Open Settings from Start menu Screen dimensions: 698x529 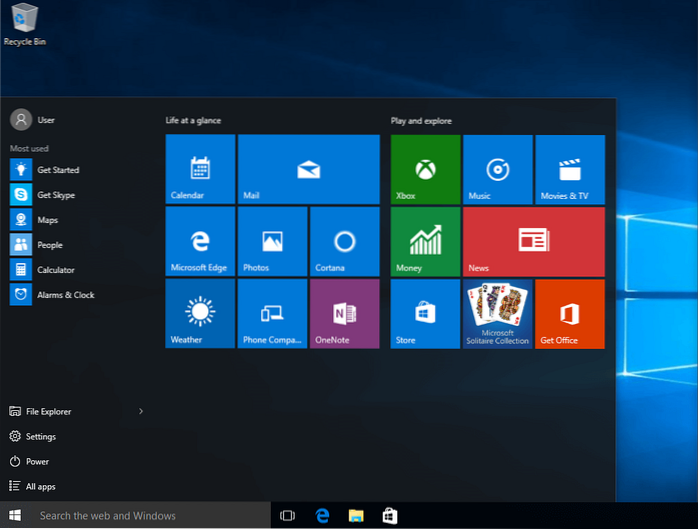coord(40,436)
